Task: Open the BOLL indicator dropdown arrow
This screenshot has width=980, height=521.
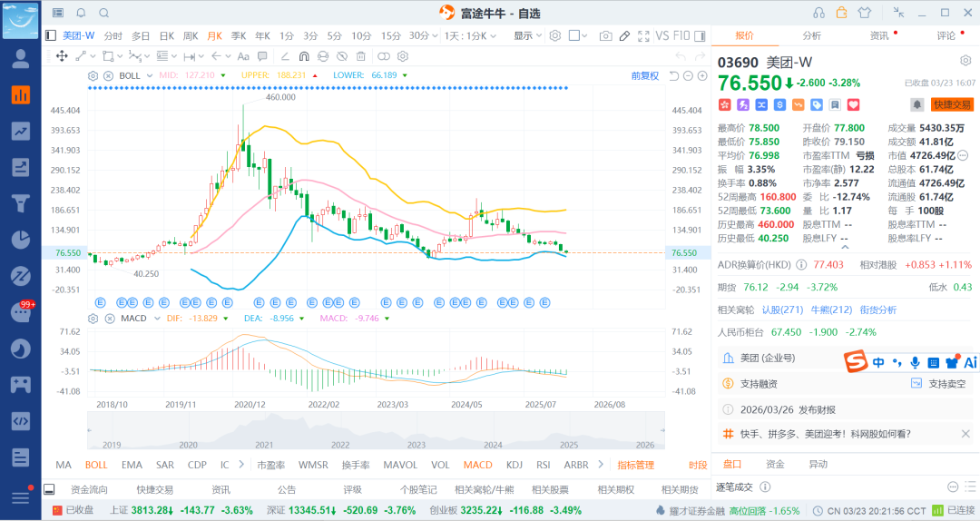Action: pyautogui.click(x=150, y=75)
